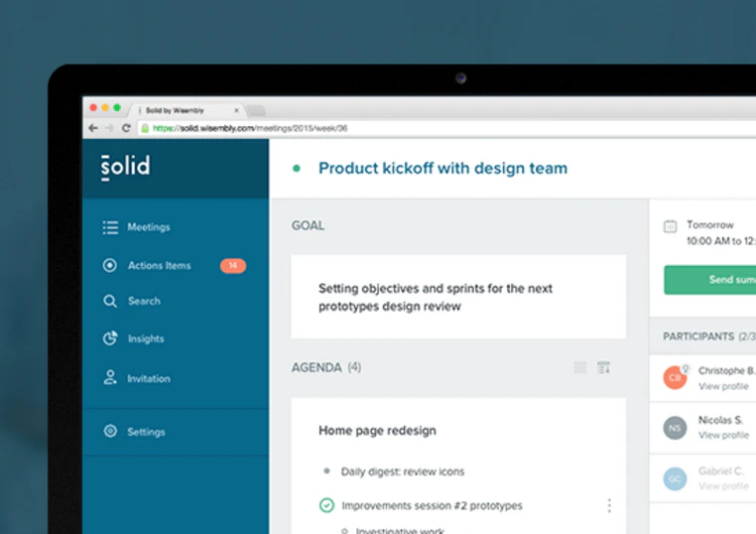Open a new browser tab

[x=257, y=110]
